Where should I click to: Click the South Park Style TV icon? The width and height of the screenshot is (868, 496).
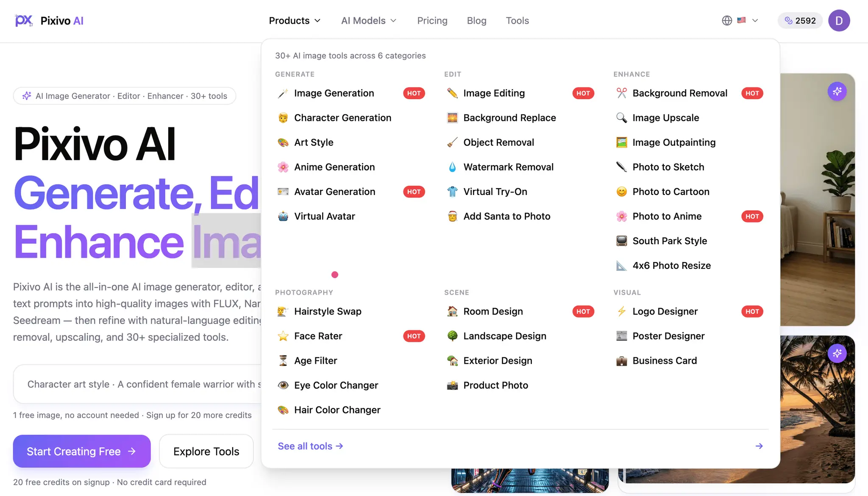(621, 241)
